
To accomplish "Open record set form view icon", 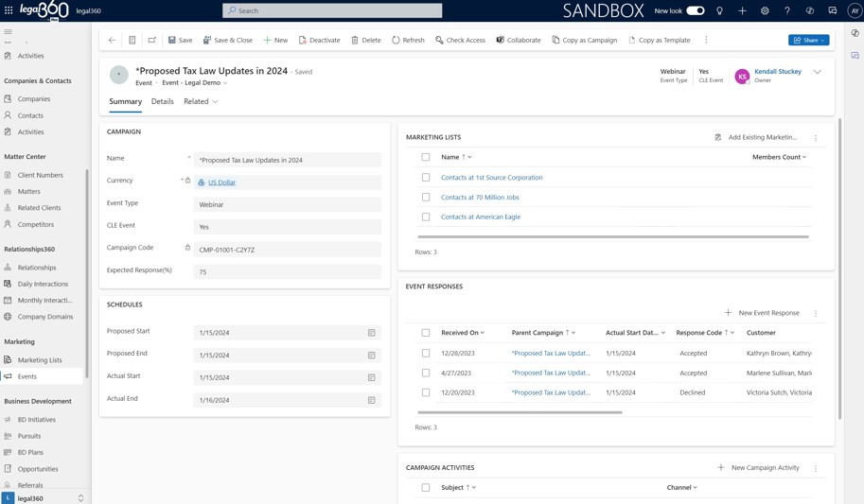I will (132, 41).
